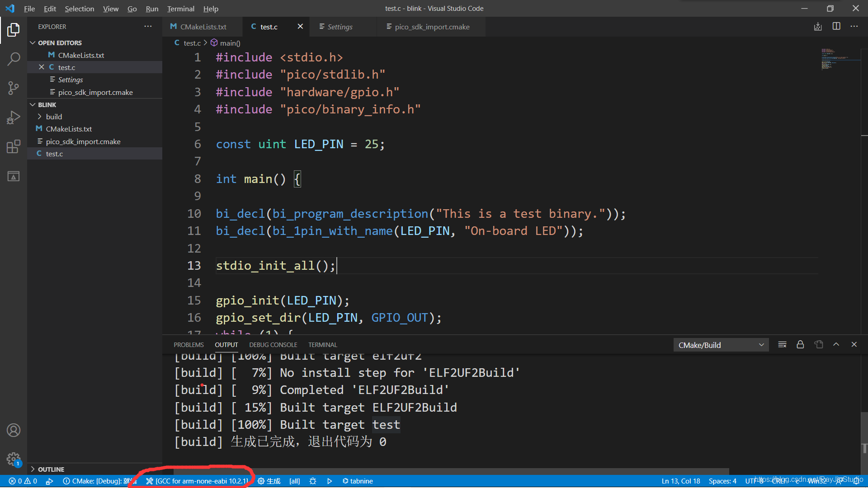This screenshot has width=868, height=488.
Task: Click the error and warning indicator in status bar
Action: (x=19, y=481)
